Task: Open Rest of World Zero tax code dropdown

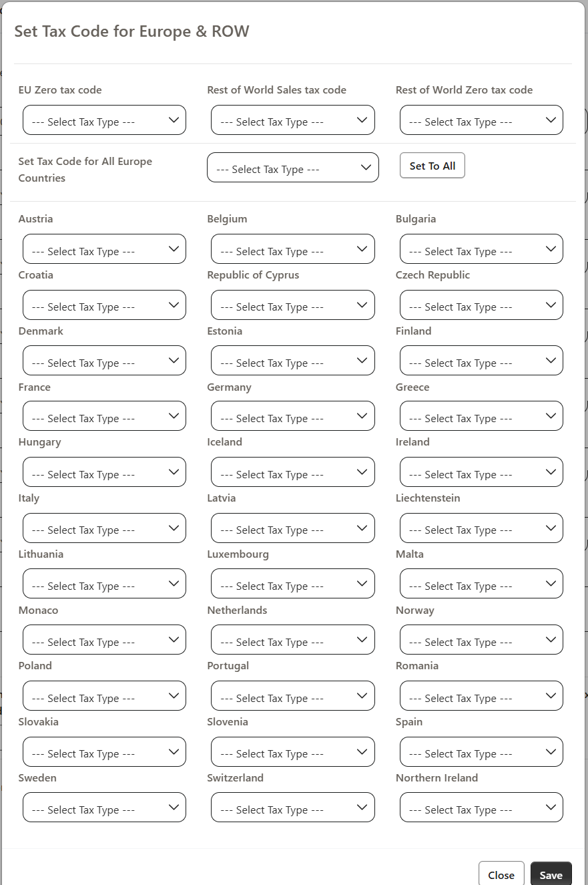Action: click(x=481, y=121)
